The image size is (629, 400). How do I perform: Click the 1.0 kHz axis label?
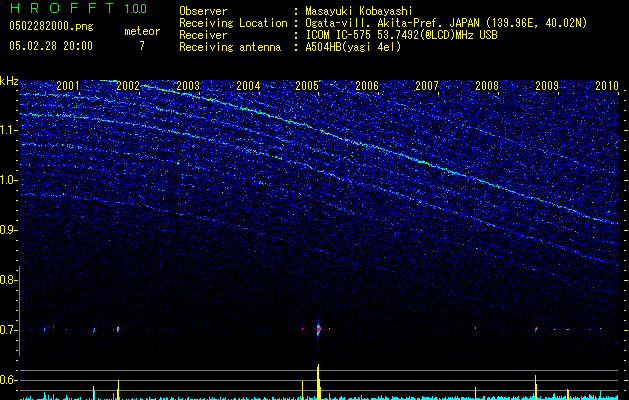pos(7,180)
